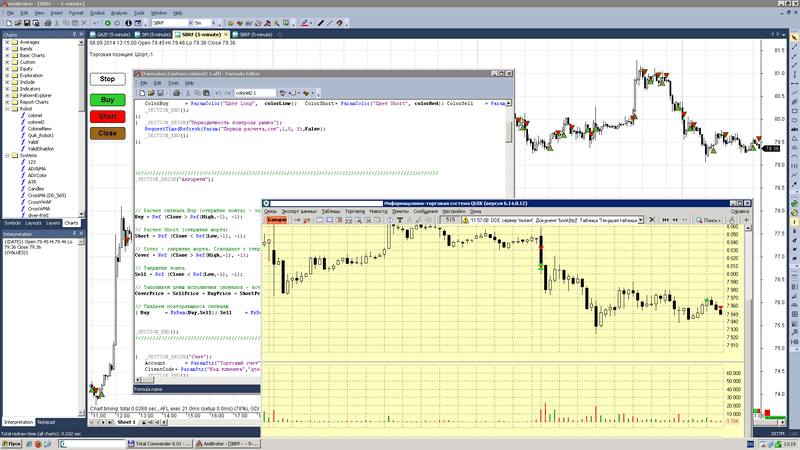Screen dimensions: 800x450
Task: Open the Analysis menu in AmiBroker
Action: pyautogui.click(x=118, y=13)
